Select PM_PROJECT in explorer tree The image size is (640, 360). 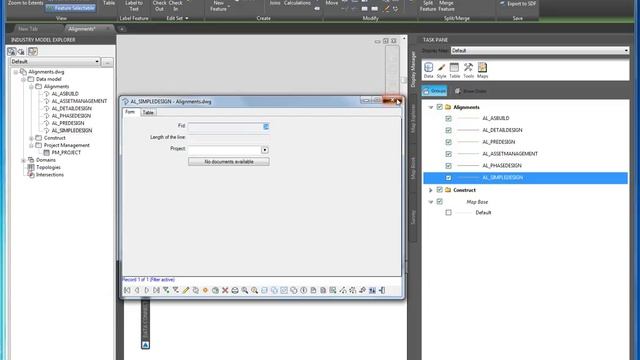pos(66,153)
